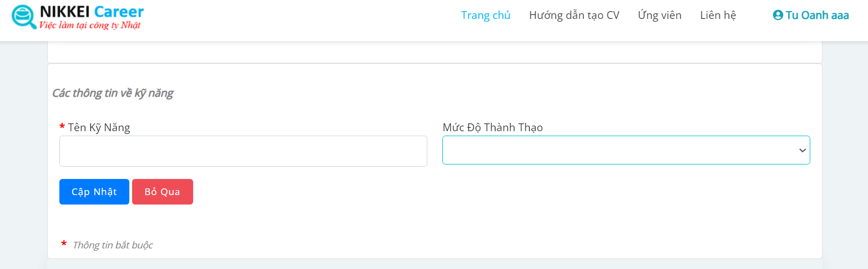Screen dimensions: 868x269
Task: Open the Tu Oanh aaa account menu
Action: point(817,16)
